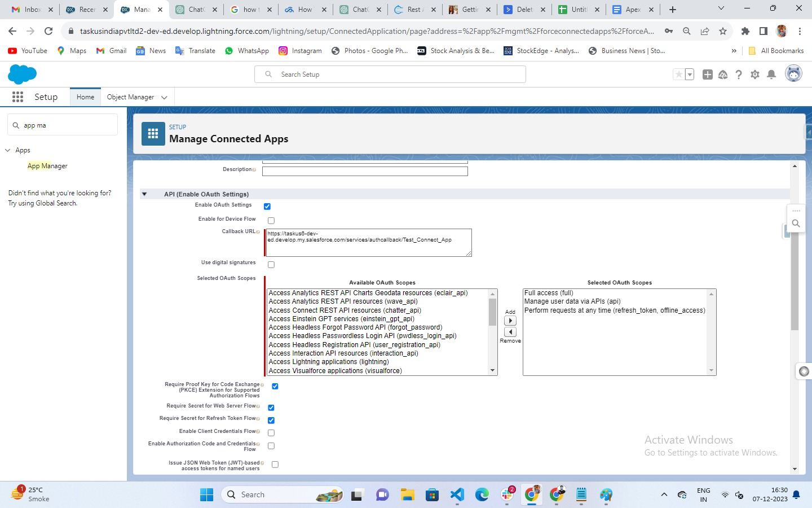
Task: Uncheck Require Secret for Web Server Flow
Action: point(271,408)
